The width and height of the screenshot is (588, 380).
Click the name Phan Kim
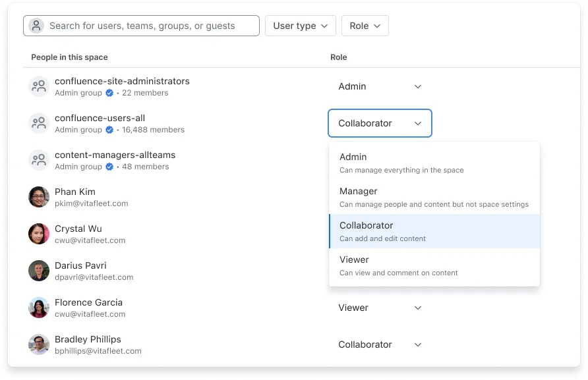tap(75, 192)
